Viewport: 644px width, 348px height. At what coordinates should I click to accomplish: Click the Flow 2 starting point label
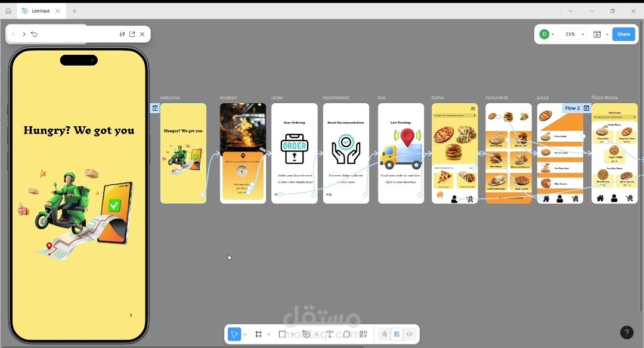point(572,108)
